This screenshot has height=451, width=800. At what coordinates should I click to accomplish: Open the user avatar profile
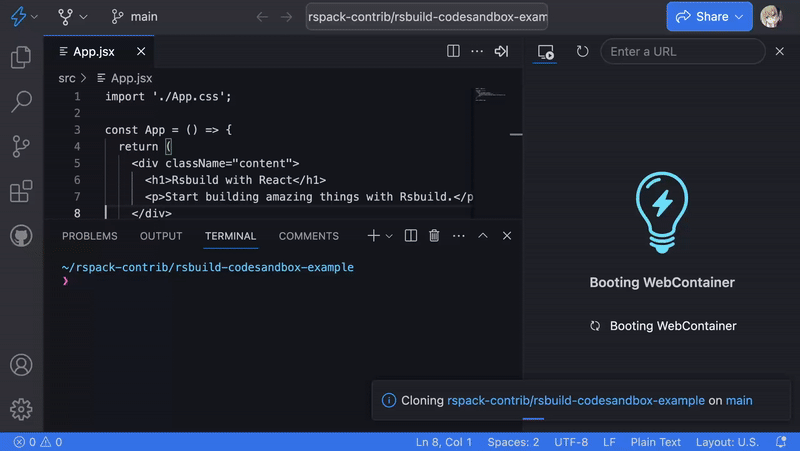(771, 16)
